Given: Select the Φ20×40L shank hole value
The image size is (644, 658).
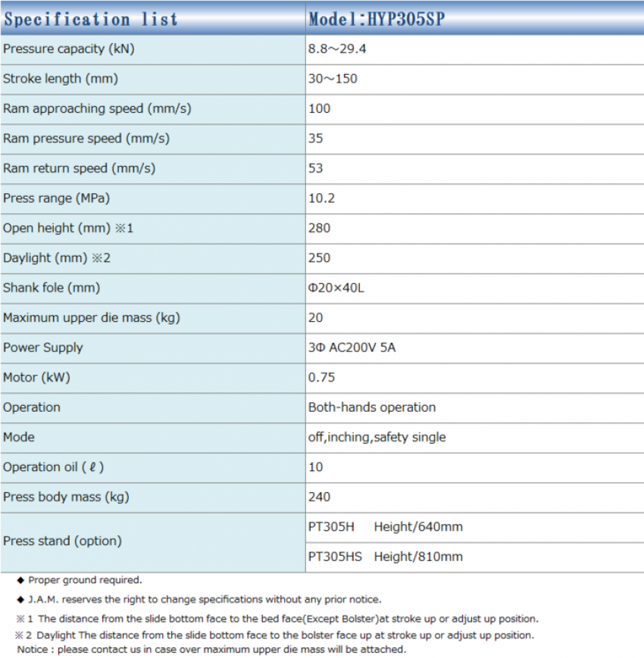Looking at the screenshot, I should tap(337, 288).
